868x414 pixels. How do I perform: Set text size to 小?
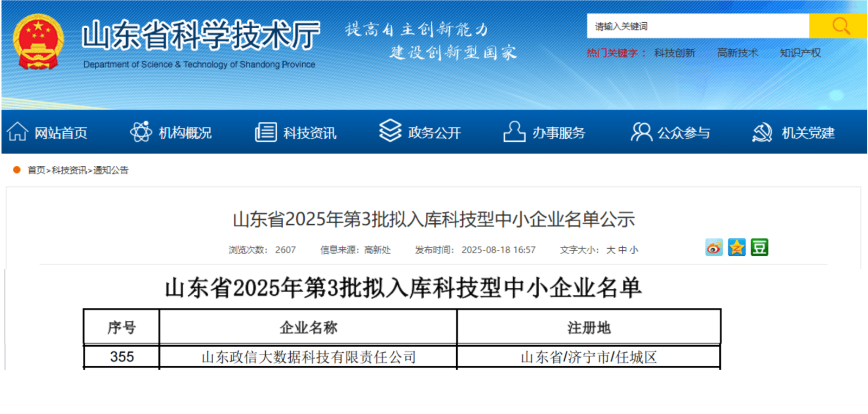634,250
